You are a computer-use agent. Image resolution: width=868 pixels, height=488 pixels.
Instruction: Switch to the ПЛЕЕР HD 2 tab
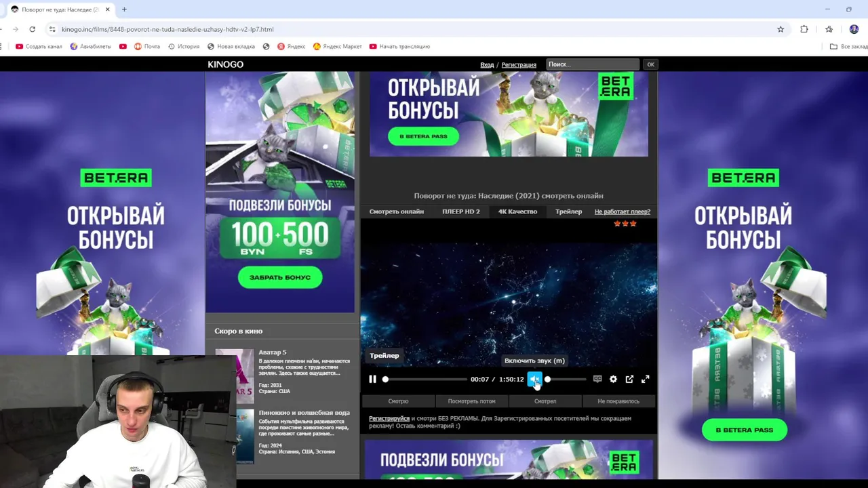[461, 211]
